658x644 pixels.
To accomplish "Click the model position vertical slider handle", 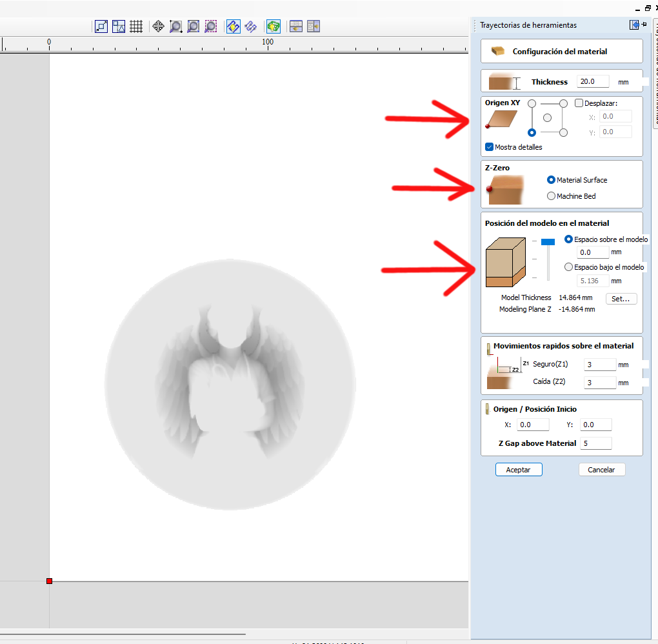I will [x=548, y=242].
